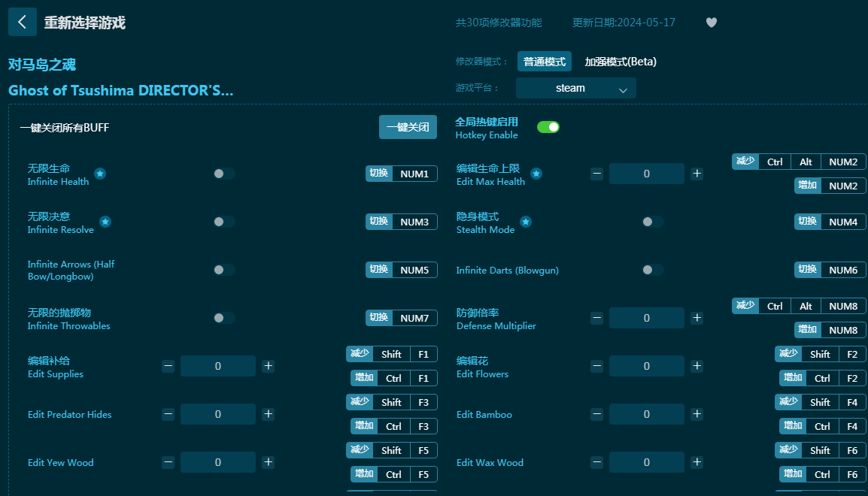Click the 一键关闭 button

pos(408,127)
